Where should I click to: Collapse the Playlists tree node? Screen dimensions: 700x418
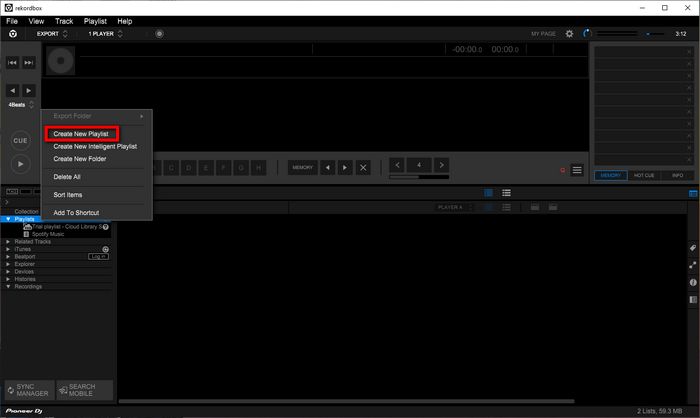(x=8, y=219)
